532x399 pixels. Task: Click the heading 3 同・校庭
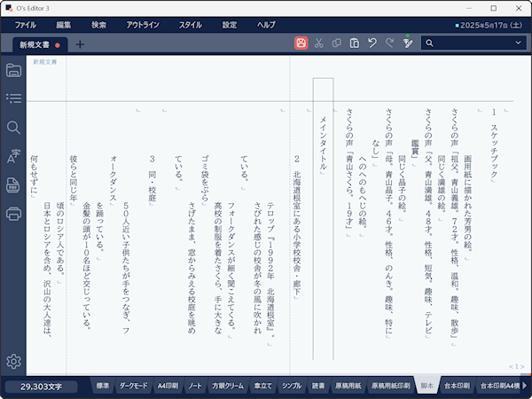coord(152,178)
